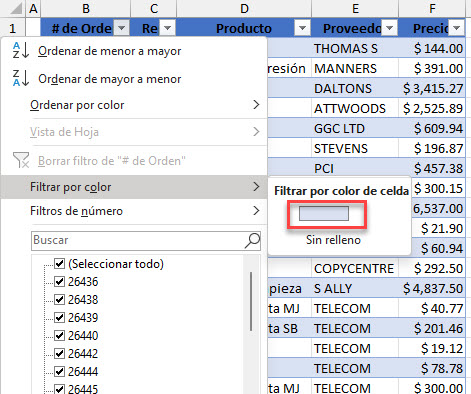The image size is (471, 394).
Task: Open Ordenar por color menu entry
Action: coord(134,105)
